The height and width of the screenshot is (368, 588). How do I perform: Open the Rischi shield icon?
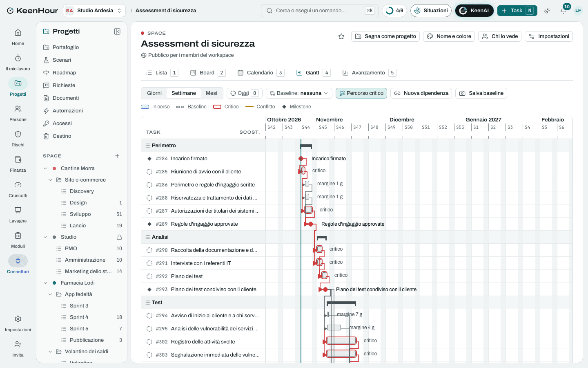tap(18, 134)
